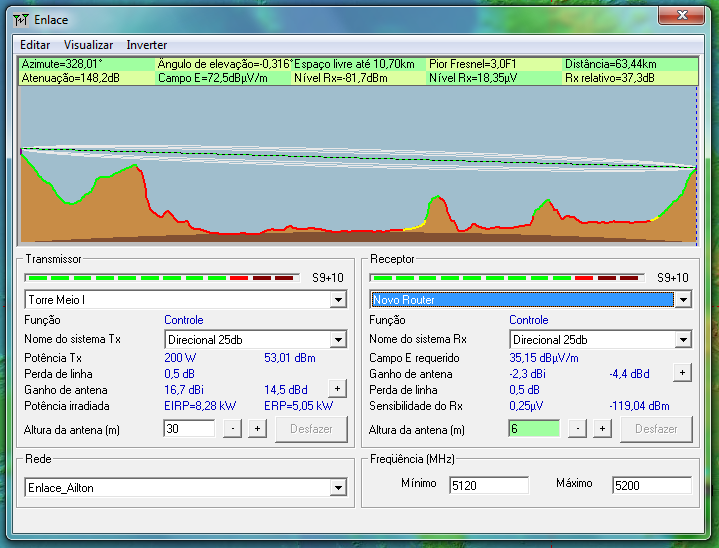The image size is (719, 548).
Task: Click the Mínimo frequency input field
Action: coord(487,486)
